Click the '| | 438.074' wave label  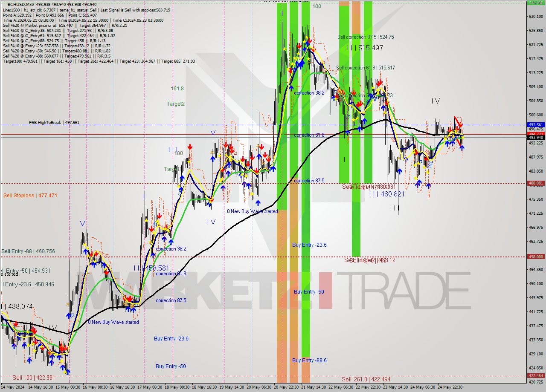pyautogui.click(x=17, y=306)
